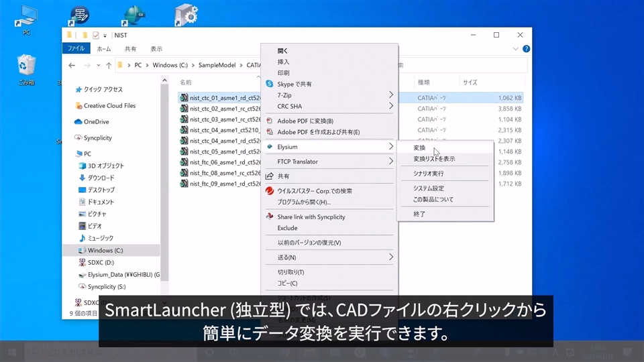Click the Skype icon in context menu
The height and width of the screenshot is (362, 644).
point(270,84)
